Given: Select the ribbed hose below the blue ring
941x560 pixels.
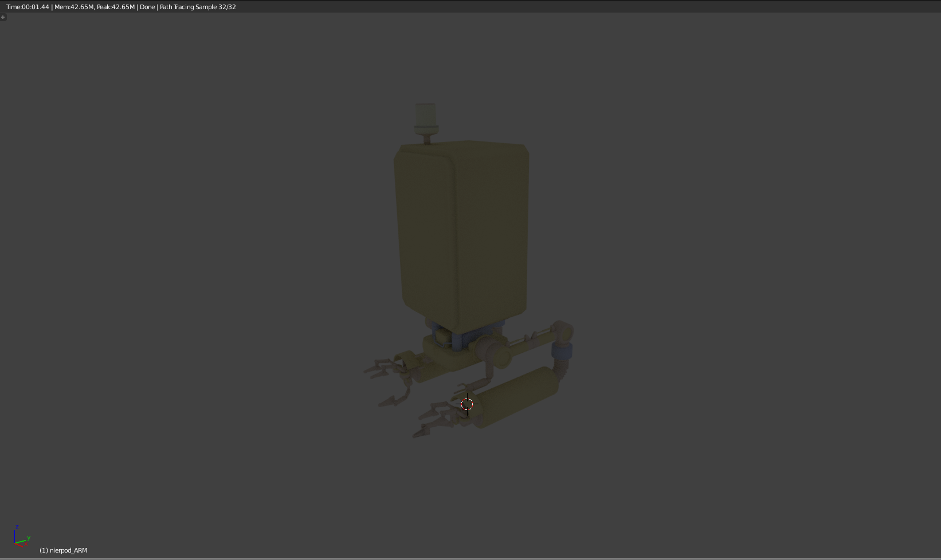Looking at the screenshot, I should click(x=560, y=368).
